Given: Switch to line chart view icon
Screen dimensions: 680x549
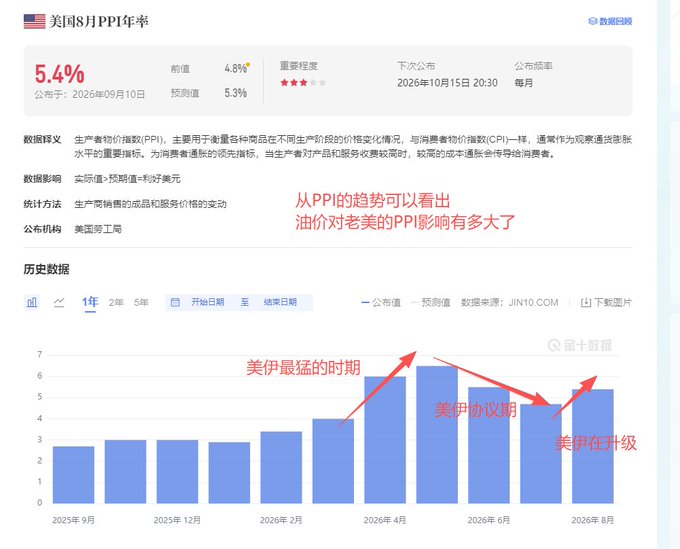Looking at the screenshot, I should [59, 302].
